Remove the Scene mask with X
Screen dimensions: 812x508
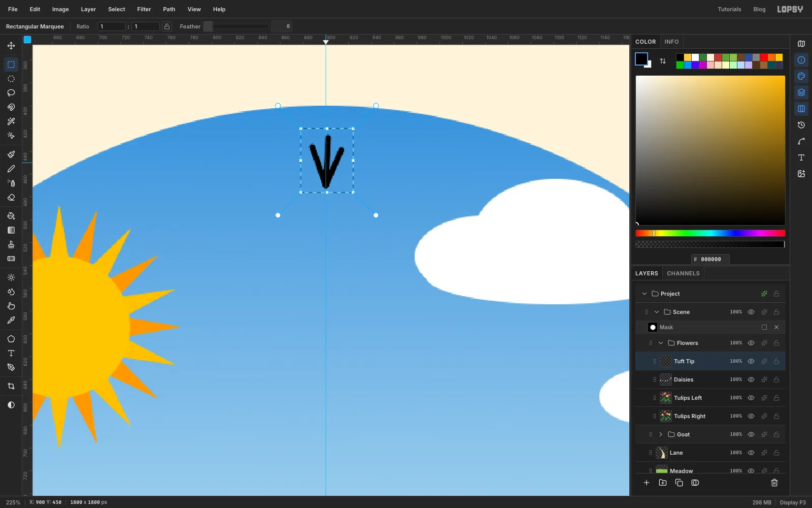pos(776,327)
